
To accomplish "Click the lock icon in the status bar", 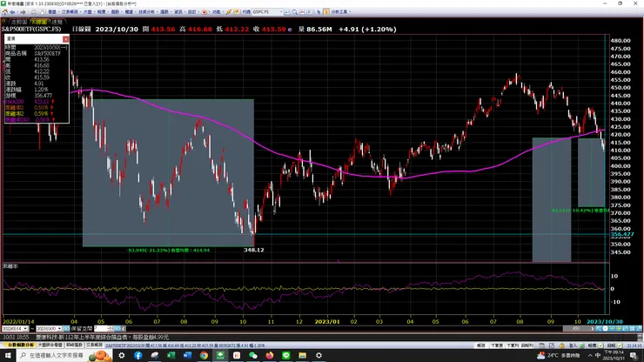I will pyautogui.click(x=562, y=345).
